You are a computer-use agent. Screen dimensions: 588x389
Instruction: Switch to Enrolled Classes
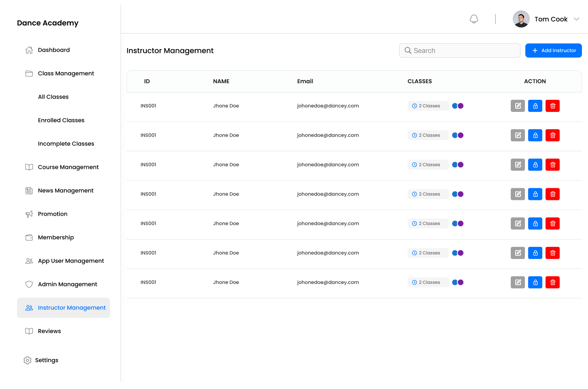(x=61, y=120)
